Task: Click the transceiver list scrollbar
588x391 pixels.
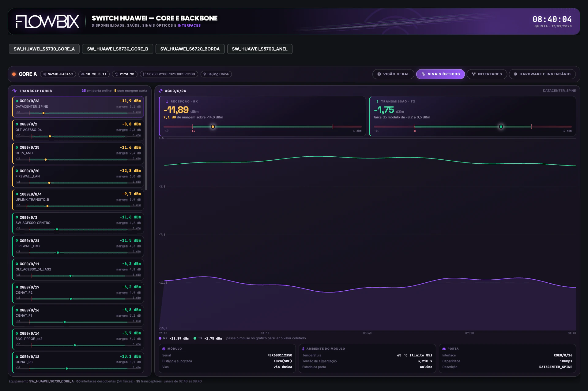Action: click(x=146, y=143)
